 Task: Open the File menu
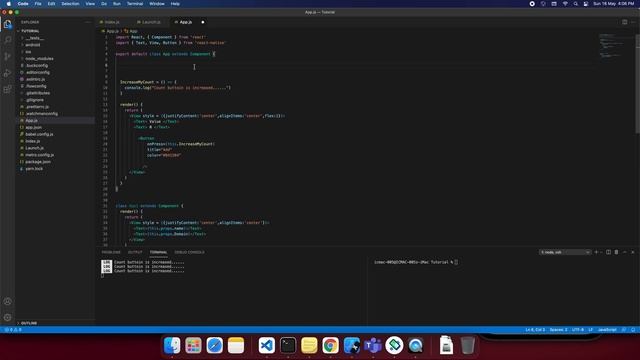[x=38, y=4]
